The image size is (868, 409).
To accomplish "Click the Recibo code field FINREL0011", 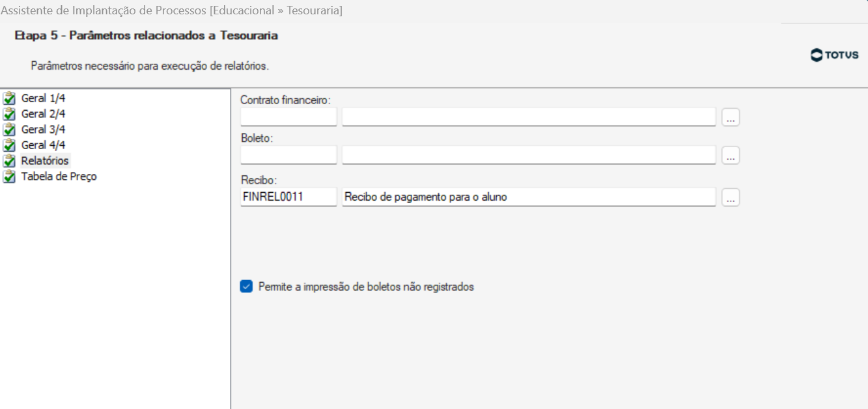I will pyautogui.click(x=288, y=197).
